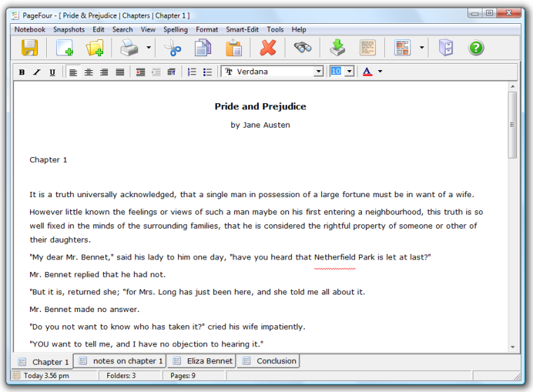Viewport: 533px width, 392px height.
Task: Toggle italic formatting
Action: pos(37,72)
